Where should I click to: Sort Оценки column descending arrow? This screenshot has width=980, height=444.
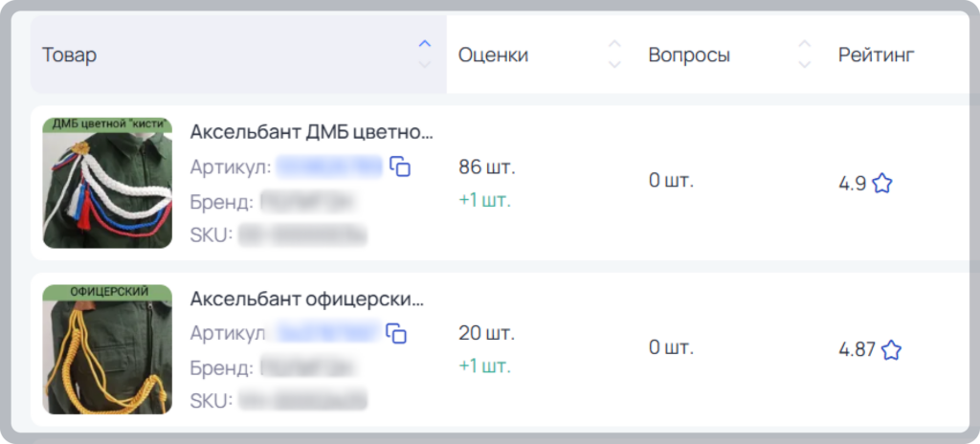[x=615, y=64]
